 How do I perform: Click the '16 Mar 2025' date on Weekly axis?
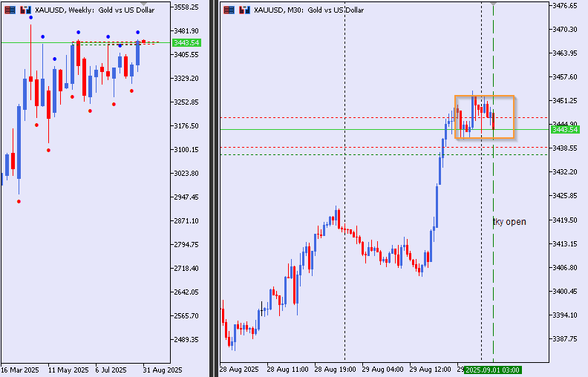pos(20,370)
